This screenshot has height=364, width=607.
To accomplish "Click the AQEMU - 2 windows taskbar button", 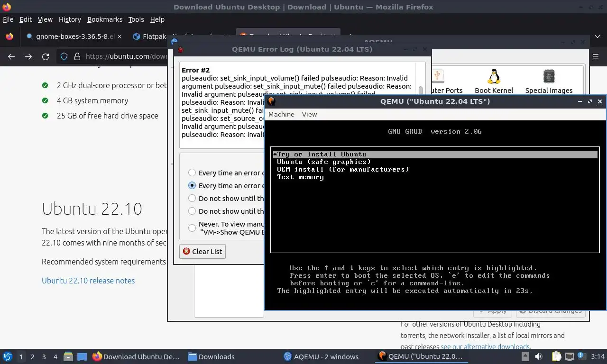I will coord(321,356).
